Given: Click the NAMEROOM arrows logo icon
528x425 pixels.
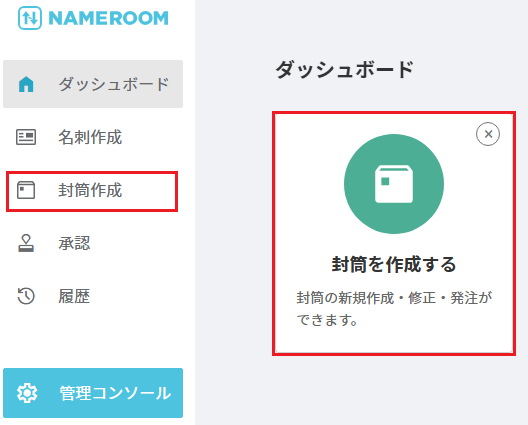Looking at the screenshot, I should [30, 18].
